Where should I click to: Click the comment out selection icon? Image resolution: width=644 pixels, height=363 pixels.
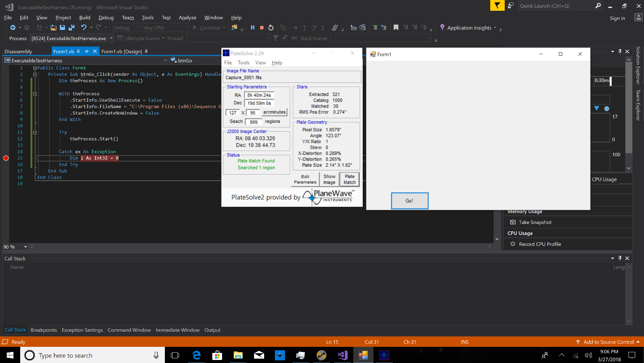(375, 28)
